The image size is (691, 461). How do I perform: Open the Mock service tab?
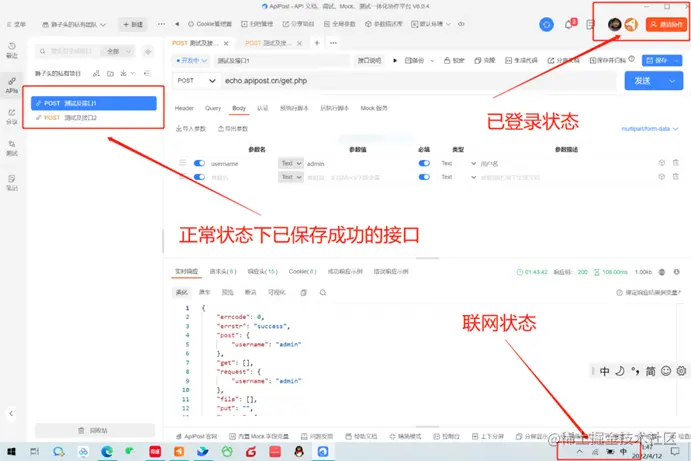pyautogui.click(x=374, y=108)
